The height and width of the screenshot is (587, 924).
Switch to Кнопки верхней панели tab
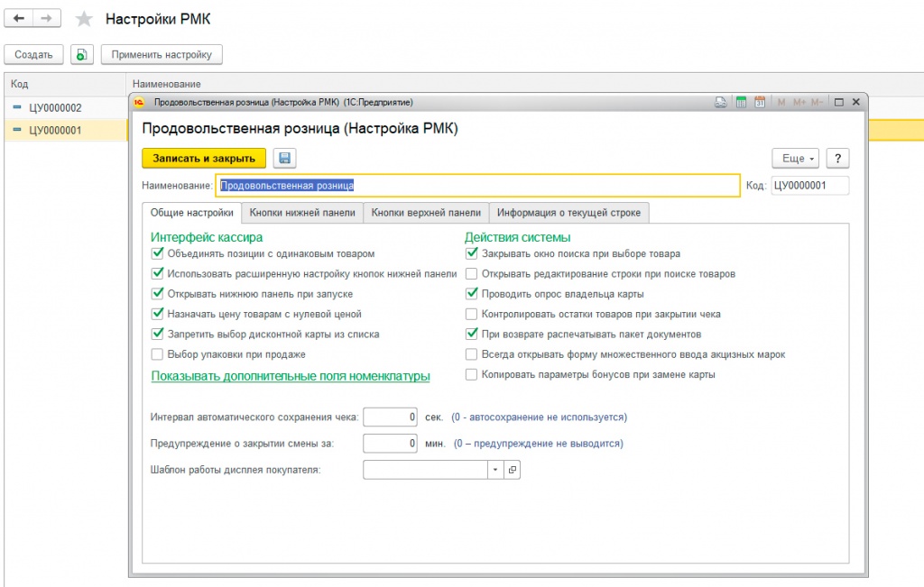tap(426, 213)
